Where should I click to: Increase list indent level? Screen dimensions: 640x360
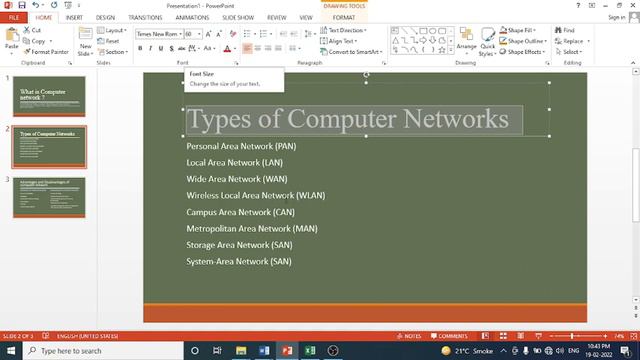click(x=294, y=34)
